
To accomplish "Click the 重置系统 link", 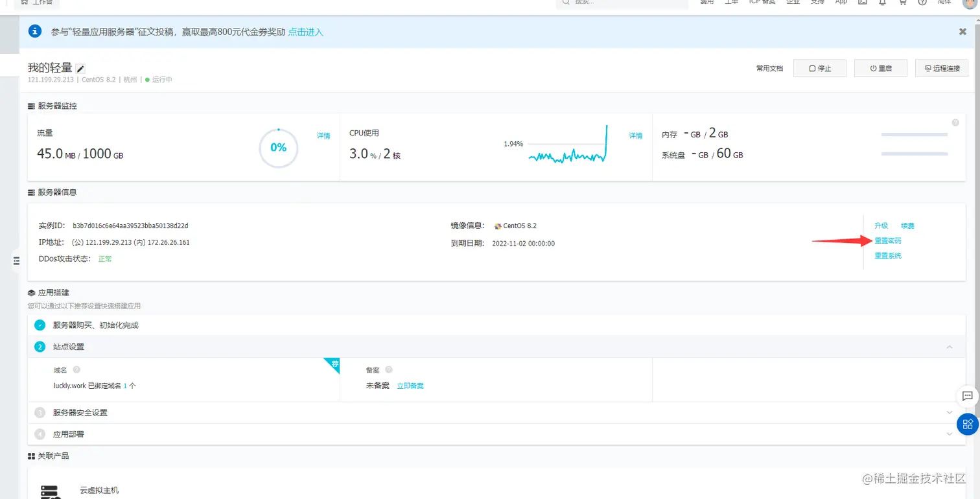I will click(887, 255).
